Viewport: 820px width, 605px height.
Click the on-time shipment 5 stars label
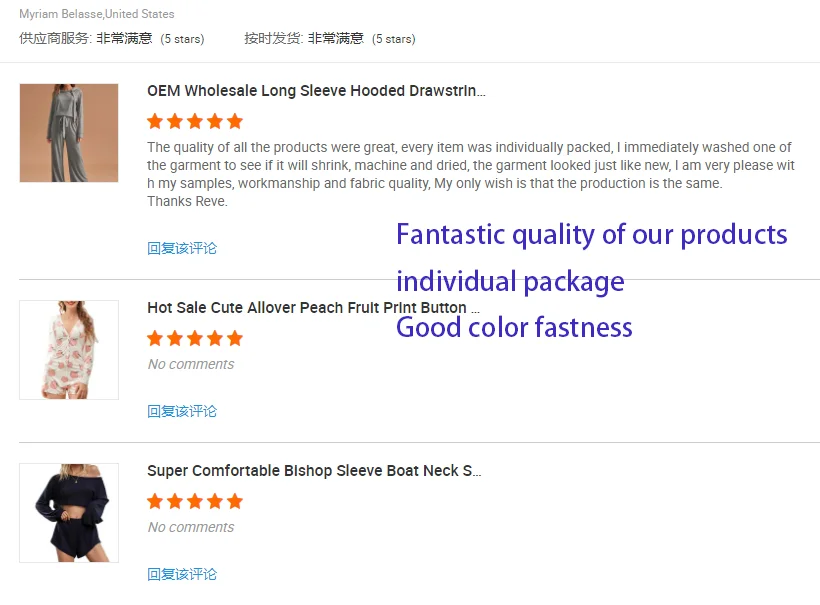click(393, 39)
